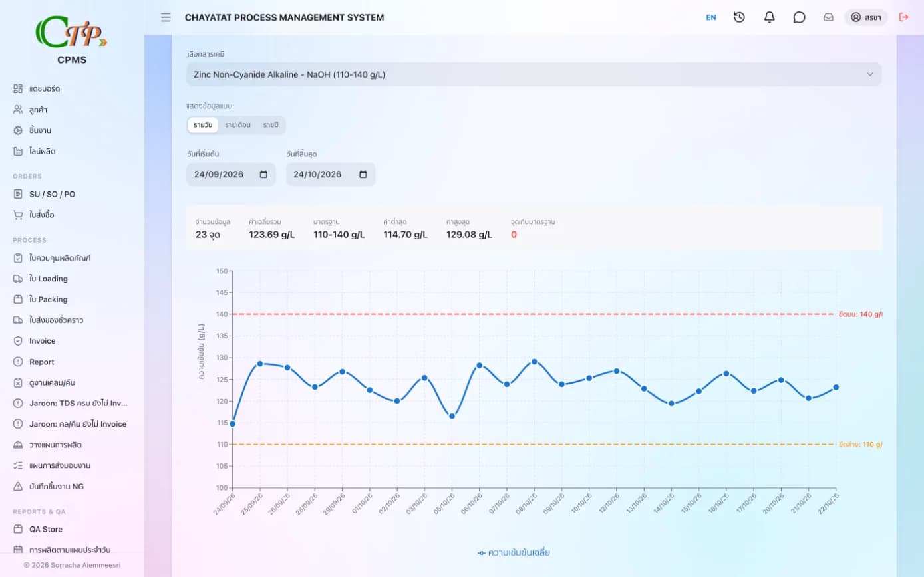Open the history clock icon in header
Image resolution: width=924 pixels, height=577 pixels.
click(x=739, y=17)
